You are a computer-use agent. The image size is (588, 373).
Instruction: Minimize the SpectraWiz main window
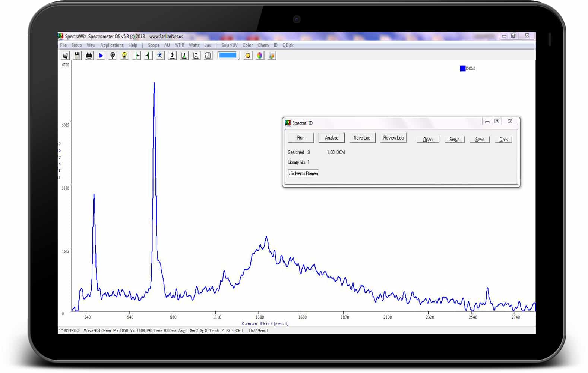[x=504, y=36]
